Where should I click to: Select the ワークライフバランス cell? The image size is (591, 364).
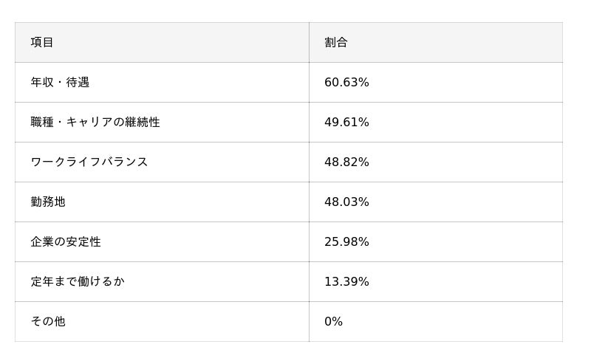(89, 162)
